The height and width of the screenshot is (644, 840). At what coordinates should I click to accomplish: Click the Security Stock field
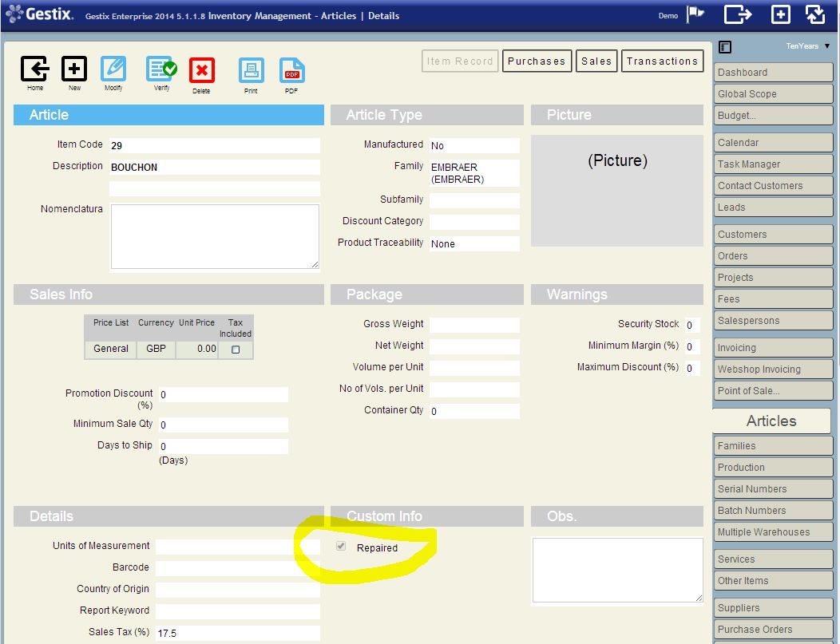click(692, 325)
